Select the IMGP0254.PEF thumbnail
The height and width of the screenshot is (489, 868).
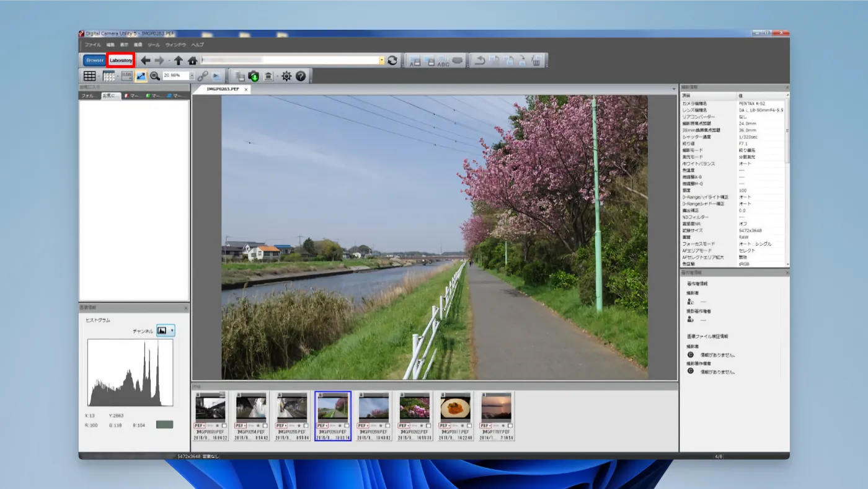tap(251, 408)
